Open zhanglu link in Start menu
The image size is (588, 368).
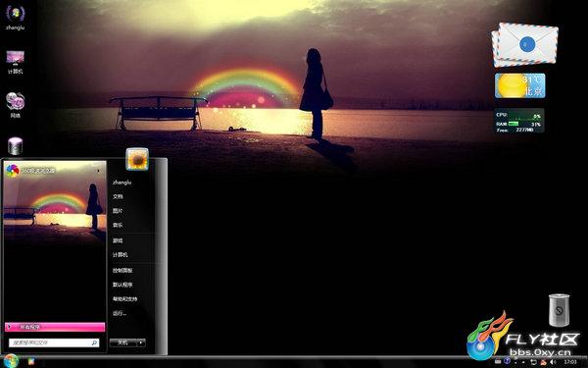click(122, 183)
